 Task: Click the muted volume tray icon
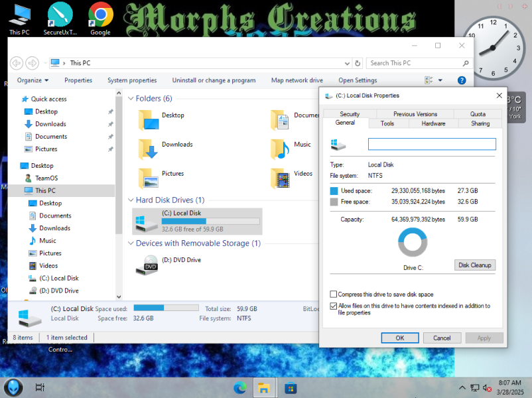(x=487, y=387)
